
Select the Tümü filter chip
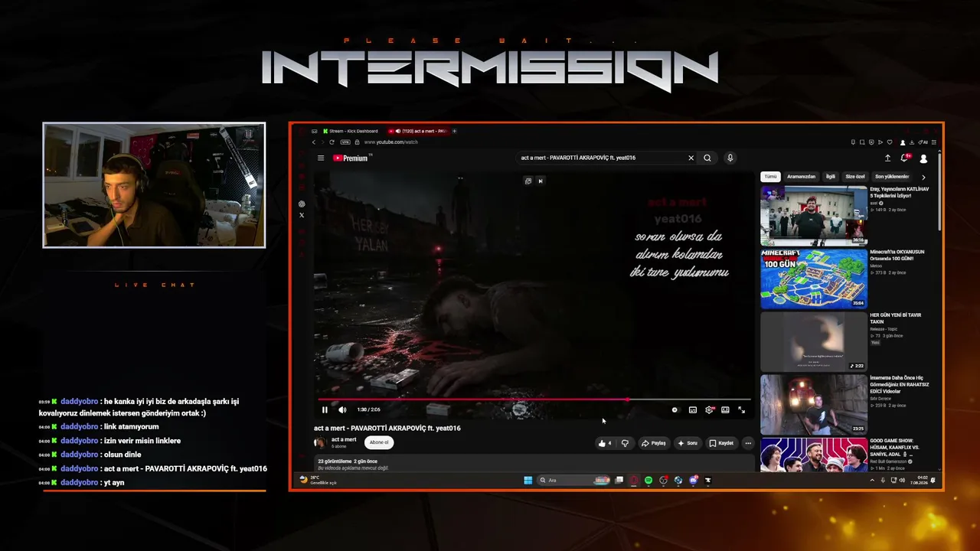770,177
